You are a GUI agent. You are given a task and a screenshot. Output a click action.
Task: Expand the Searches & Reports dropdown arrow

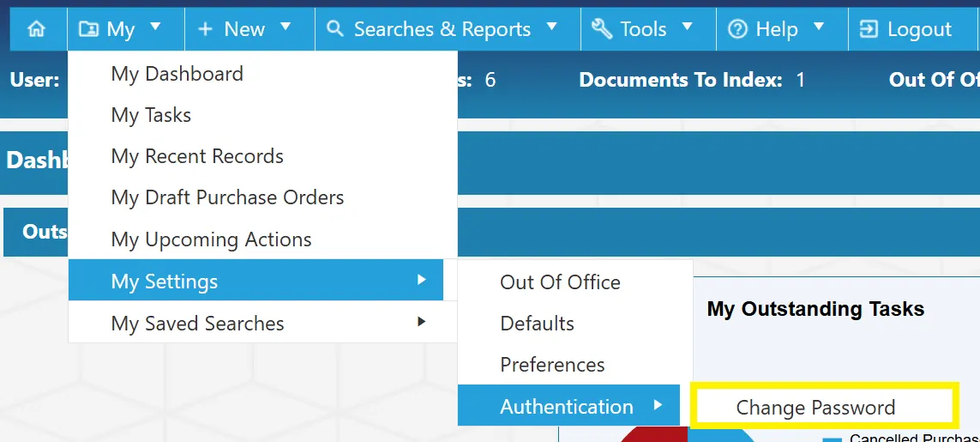552,27
